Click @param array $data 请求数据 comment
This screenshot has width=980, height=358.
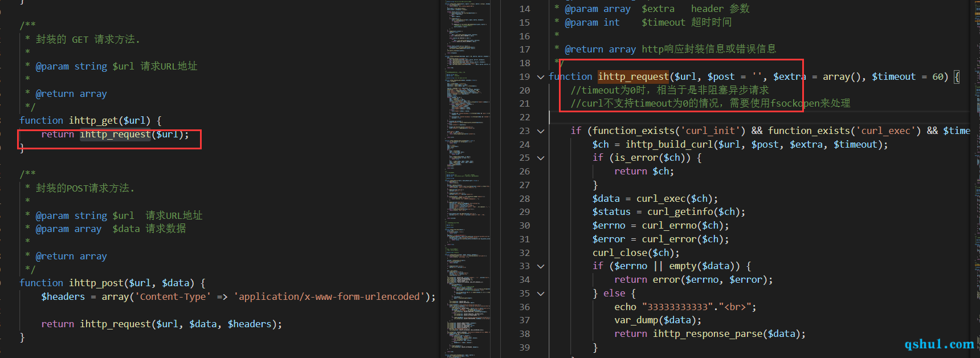click(x=111, y=229)
